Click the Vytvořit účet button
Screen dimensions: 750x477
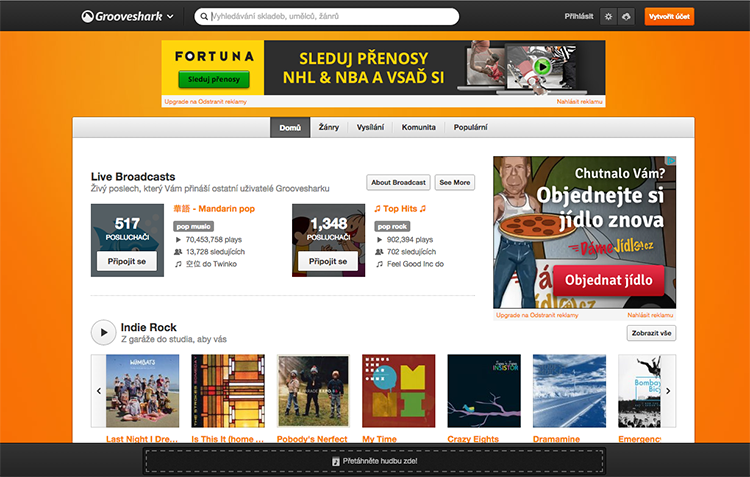click(669, 16)
